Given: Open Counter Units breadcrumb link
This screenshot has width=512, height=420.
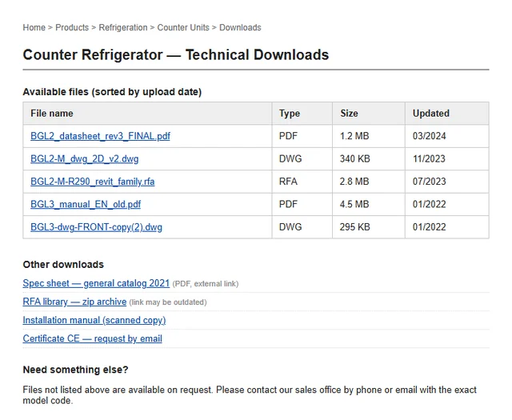Looking at the screenshot, I should 183,27.
